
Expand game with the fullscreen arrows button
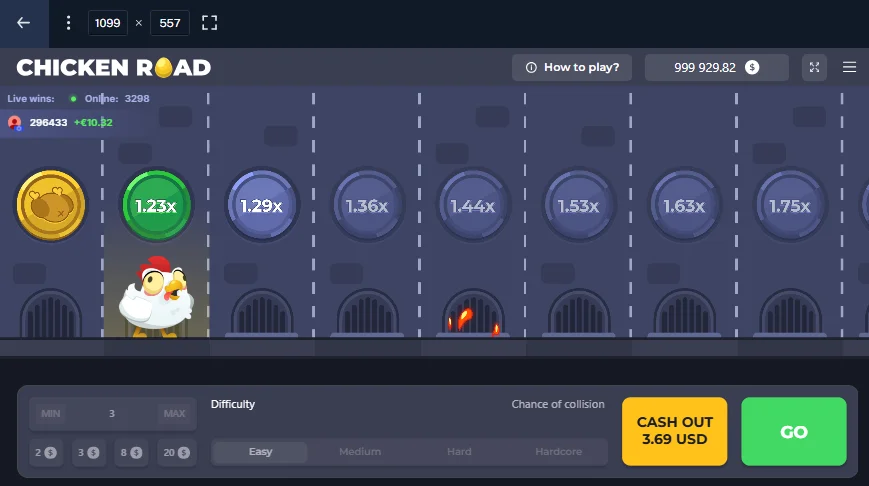[814, 68]
